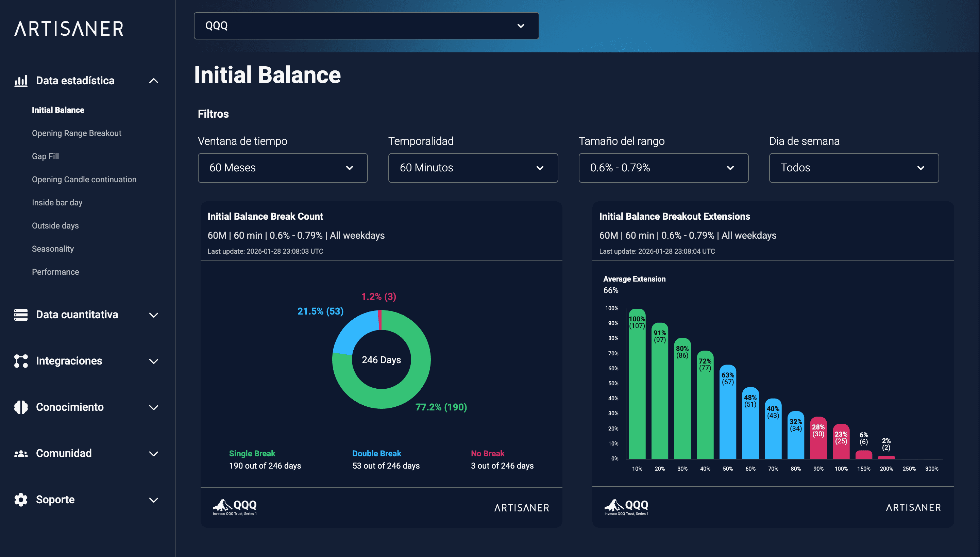
Task: Select Seasonality in the sidebar
Action: (53, 249)
